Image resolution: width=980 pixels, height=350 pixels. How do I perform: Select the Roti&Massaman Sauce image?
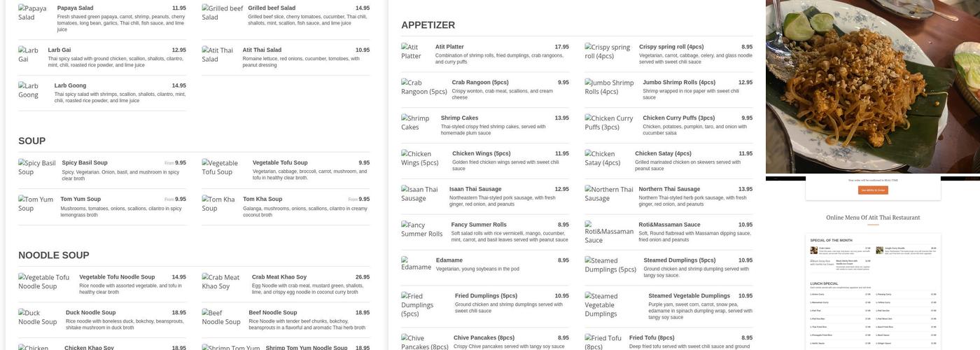point(608,235)
